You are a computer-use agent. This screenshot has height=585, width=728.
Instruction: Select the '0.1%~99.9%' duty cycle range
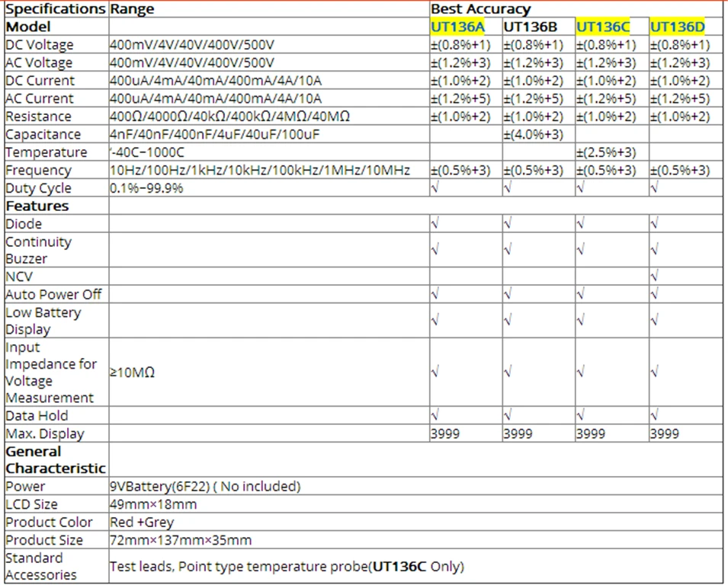coord(146,188)
